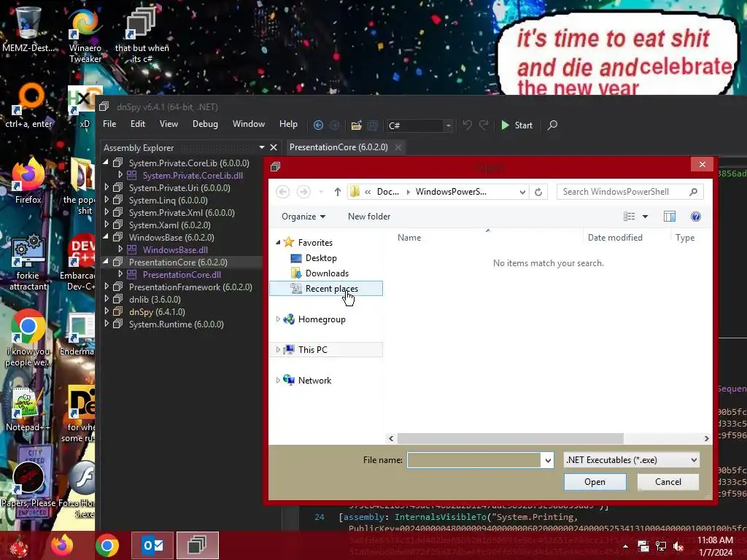Change view with the view layout icon
Image resolution: width=747 pixels, height=560 pixels.
[629, 217]
